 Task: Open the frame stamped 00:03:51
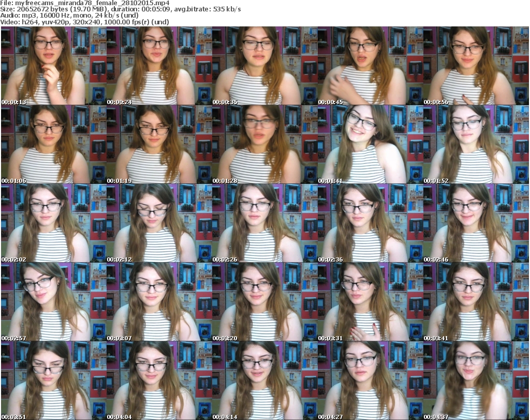pos(54,381)
